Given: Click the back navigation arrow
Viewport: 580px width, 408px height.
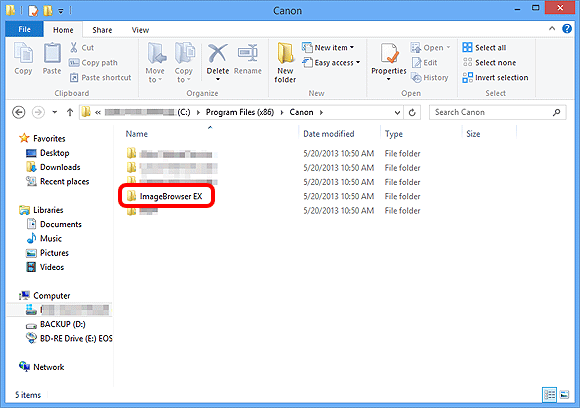Looking at the screenshot, I should (x=18, y=112).
